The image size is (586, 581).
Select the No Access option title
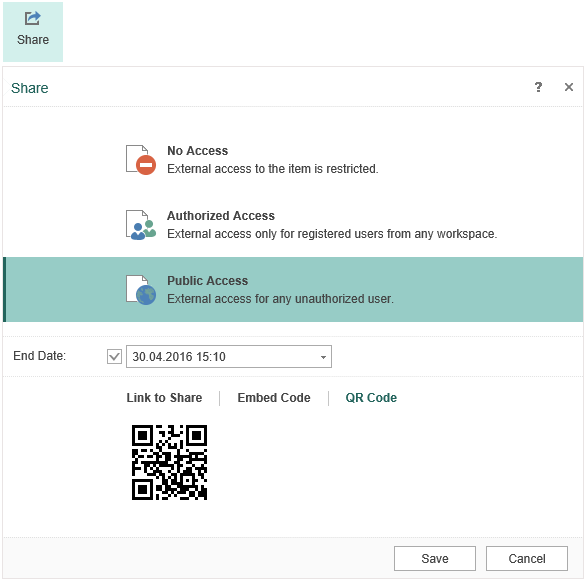point(197,151)
